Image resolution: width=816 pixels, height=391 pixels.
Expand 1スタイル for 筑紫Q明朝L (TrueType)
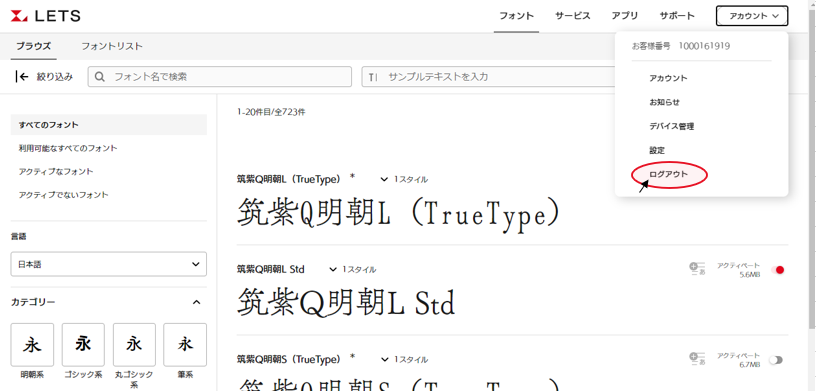[404, 180]
